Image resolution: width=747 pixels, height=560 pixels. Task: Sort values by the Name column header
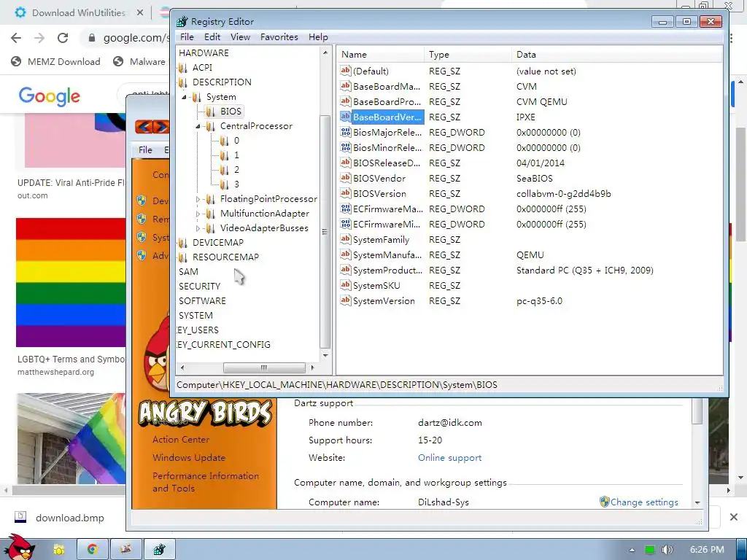click(381, 55)
